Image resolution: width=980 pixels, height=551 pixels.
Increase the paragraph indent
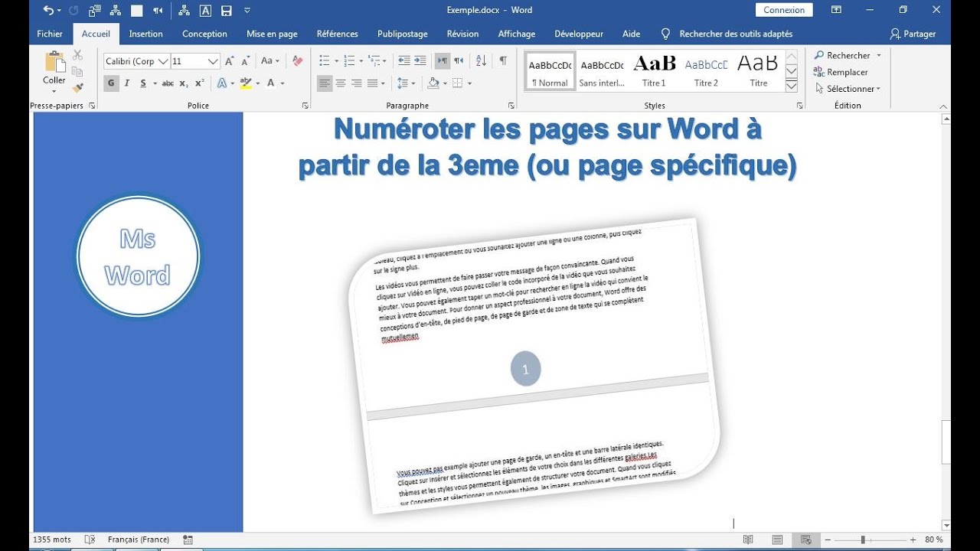coord(420,61)
